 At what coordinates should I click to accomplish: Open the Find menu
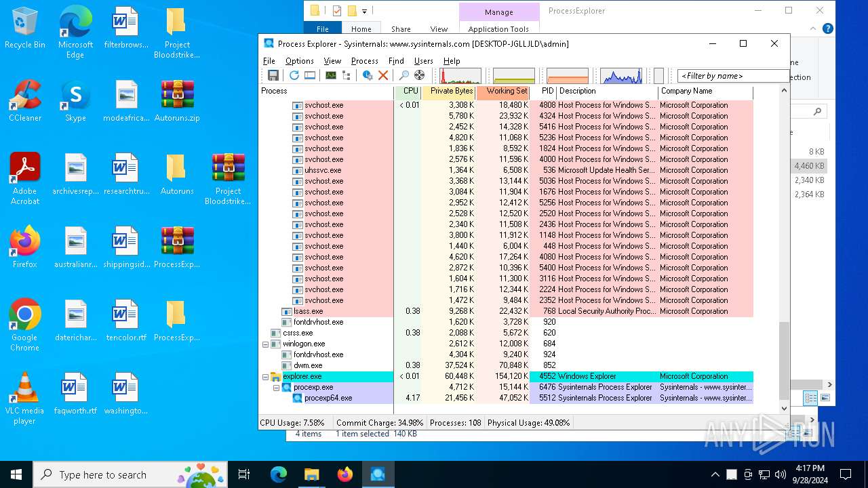(x=396, y=61)
